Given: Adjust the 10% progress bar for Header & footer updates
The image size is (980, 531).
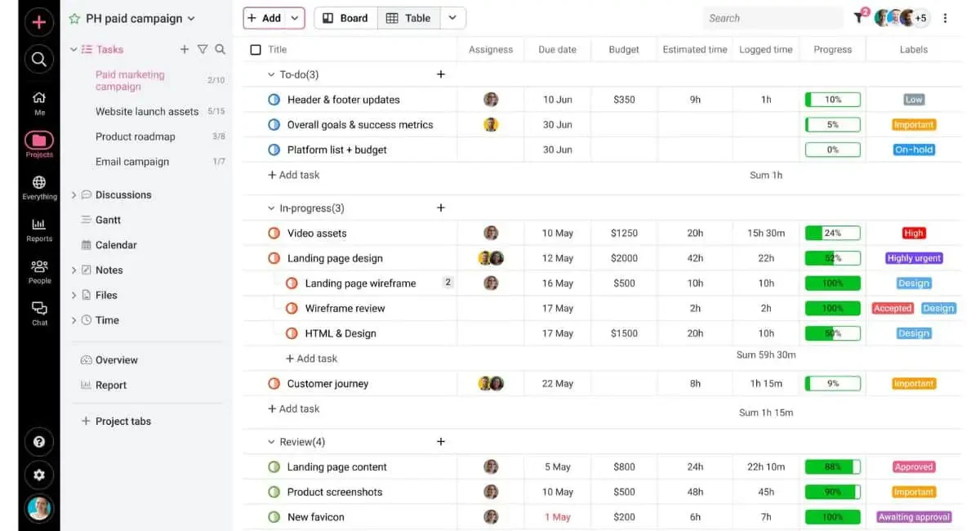Looking at the screenshot, I should (x=833, y=100).
